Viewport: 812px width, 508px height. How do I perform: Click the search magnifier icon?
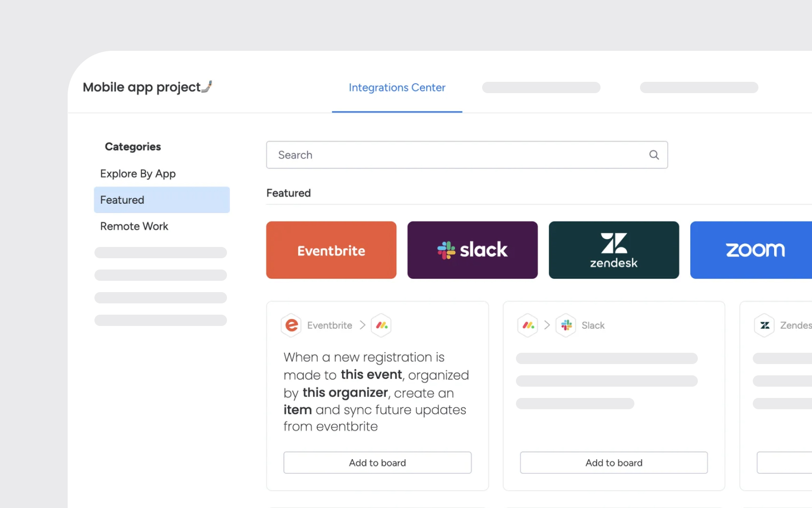click(654, 155)
